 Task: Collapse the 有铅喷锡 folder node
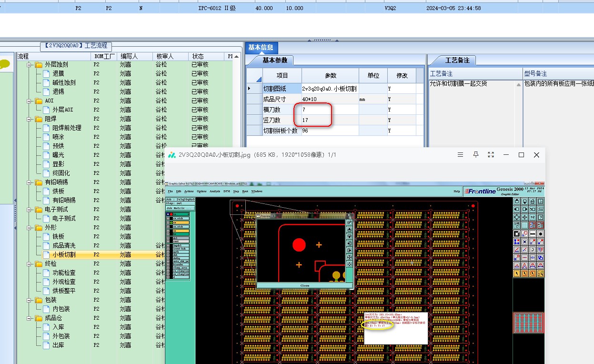coord(29,182)
